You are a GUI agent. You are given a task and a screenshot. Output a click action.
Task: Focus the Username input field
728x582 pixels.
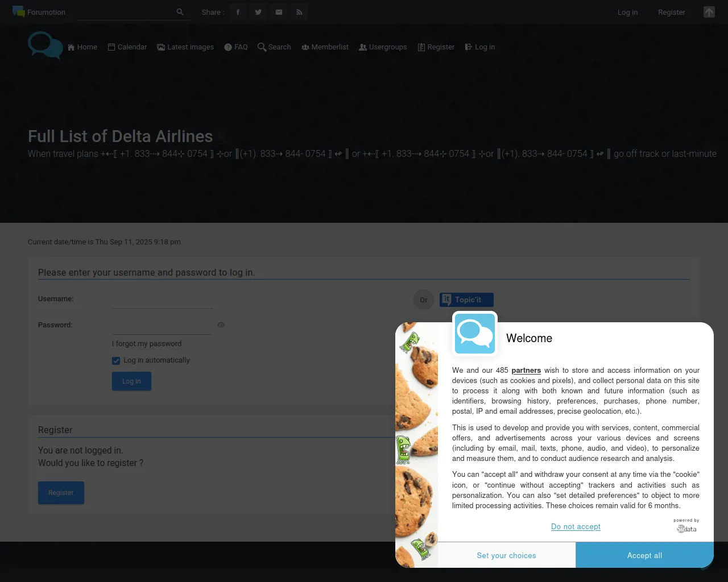(162, 300)
